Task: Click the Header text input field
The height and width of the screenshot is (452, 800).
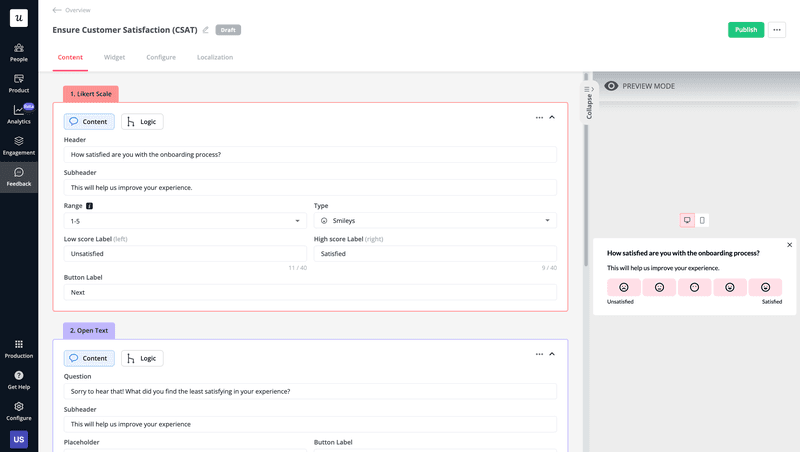Action: point(310,155)
